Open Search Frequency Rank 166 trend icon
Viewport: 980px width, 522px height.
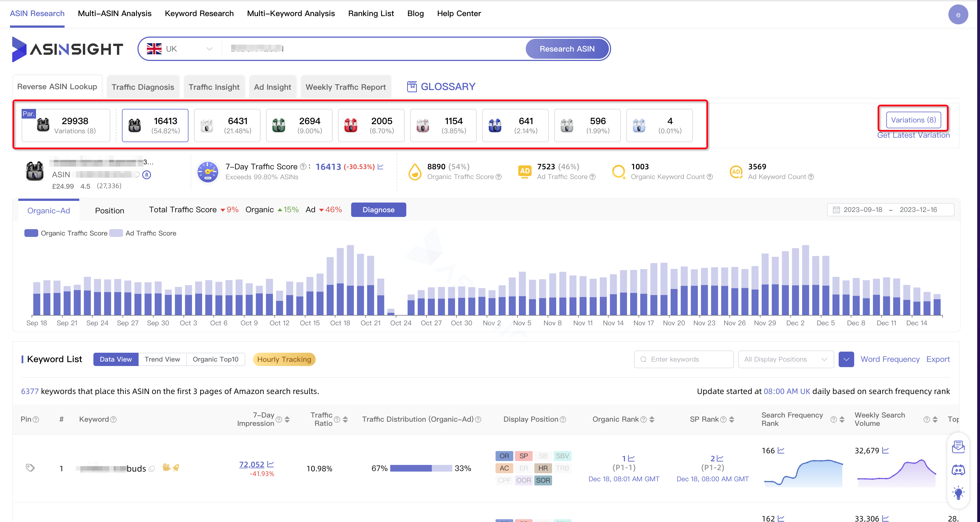click(781, 450)
